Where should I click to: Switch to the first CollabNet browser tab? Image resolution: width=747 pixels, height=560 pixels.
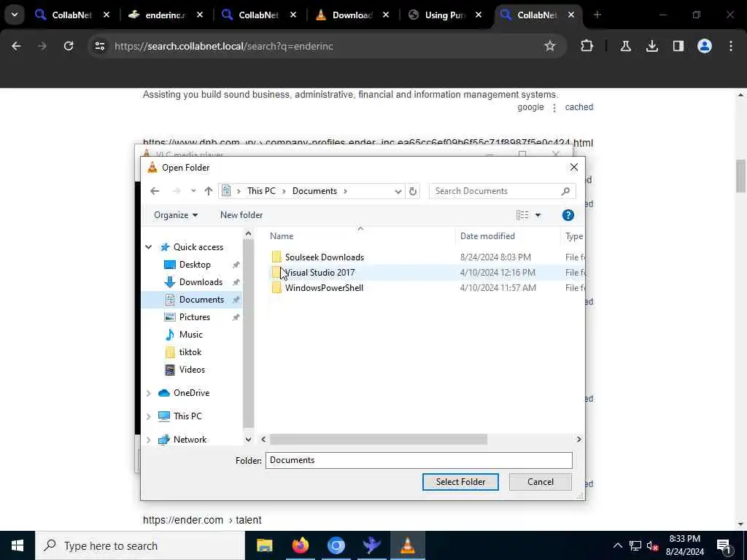tap(71, 15)
